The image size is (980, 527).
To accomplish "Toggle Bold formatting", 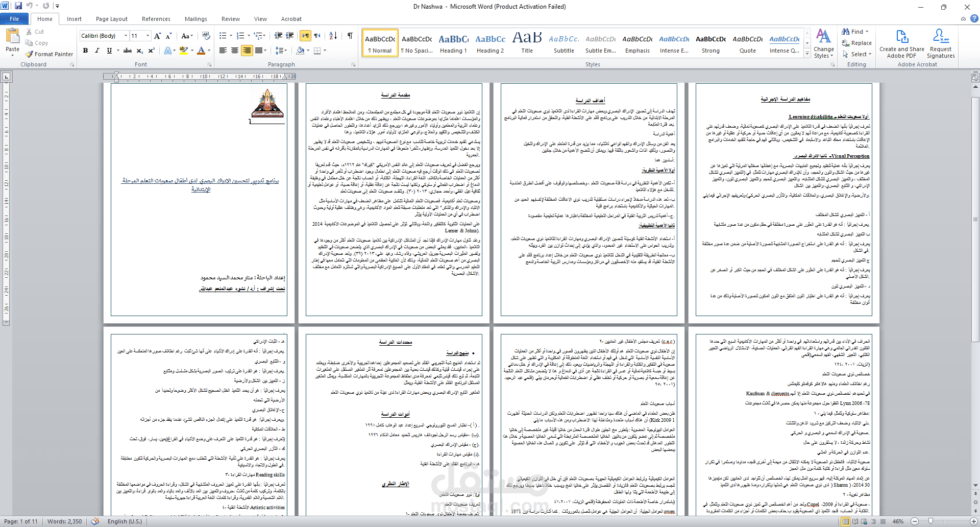I will 85,51.
